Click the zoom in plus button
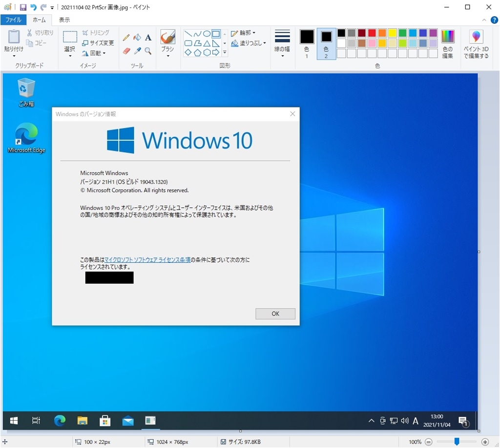The height and width of the screenshot is (448, 500). (x=485, y=442)
